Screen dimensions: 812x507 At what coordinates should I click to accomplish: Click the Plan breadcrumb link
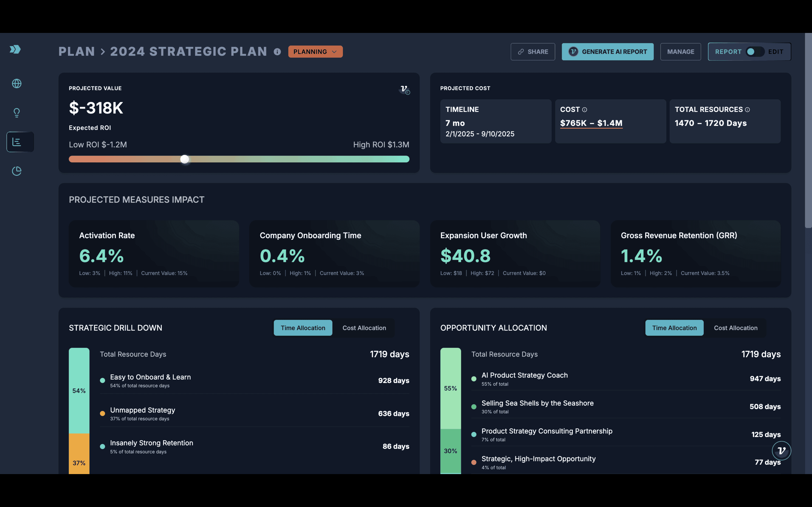point(77,52)
